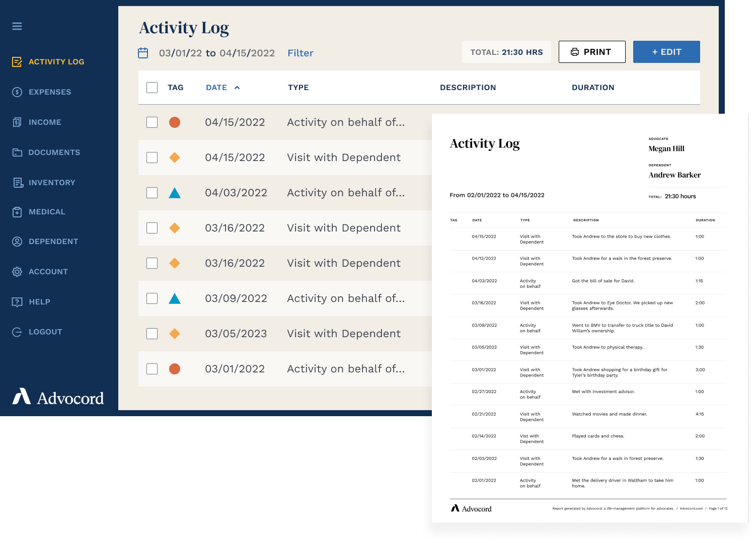756x543 pixels.
Task: Expand the 03/09/2022 truncated activity type
Action: [346, 298]
